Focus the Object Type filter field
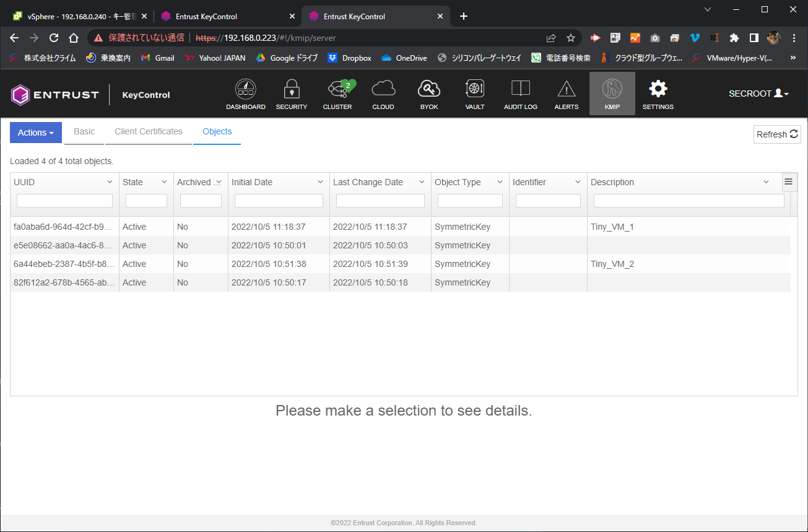 point(470,201)
